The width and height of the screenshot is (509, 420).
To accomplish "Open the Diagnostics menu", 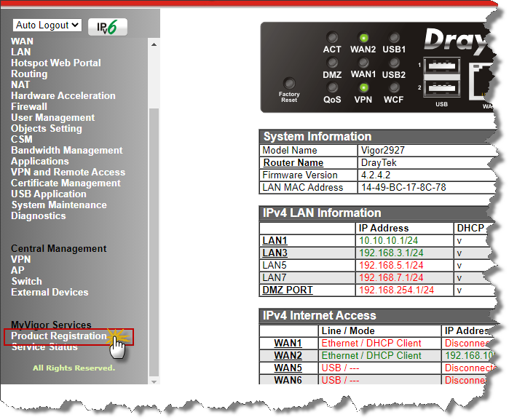I will click(x=39, y=216).
